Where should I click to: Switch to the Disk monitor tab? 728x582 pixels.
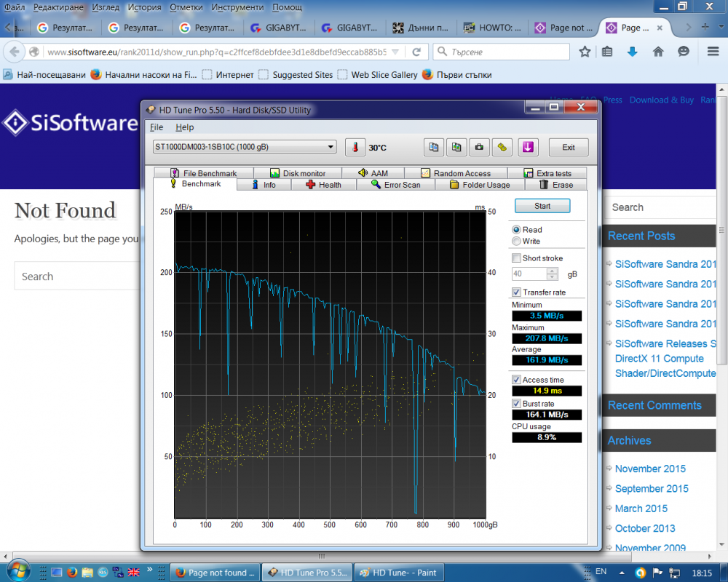coord(298,173)
